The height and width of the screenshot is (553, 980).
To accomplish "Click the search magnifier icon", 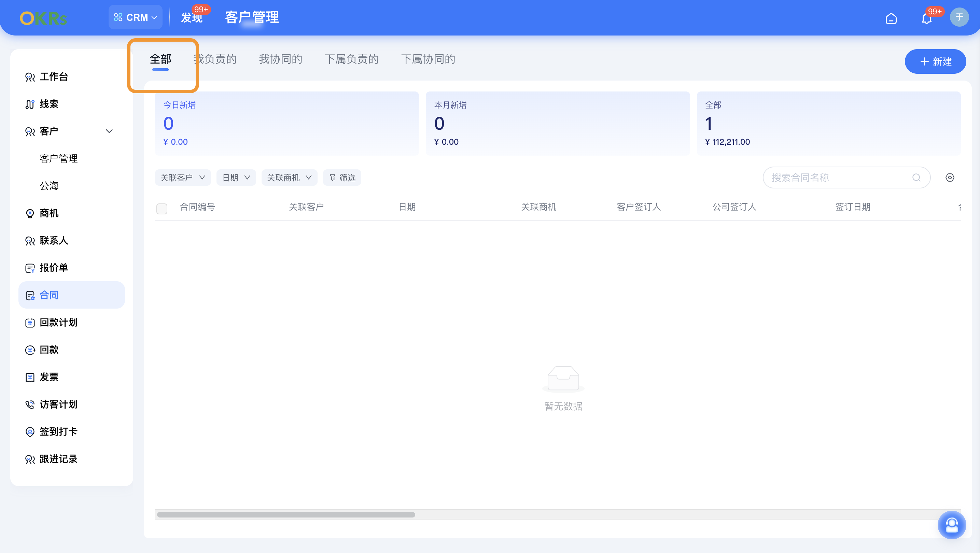I will tap(916, 178).
